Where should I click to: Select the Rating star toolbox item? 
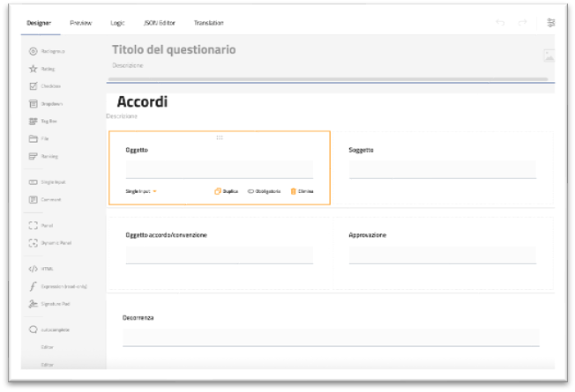click(x=44, y=69)
